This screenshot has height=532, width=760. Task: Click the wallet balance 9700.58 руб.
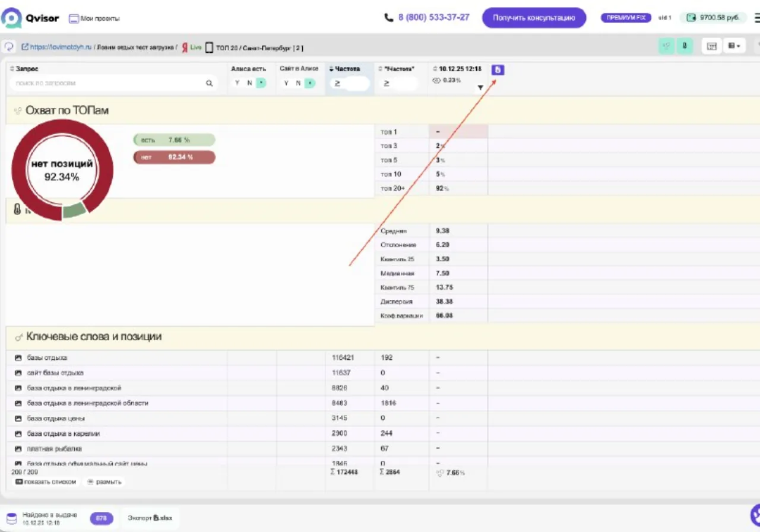[x=713, y=18]
